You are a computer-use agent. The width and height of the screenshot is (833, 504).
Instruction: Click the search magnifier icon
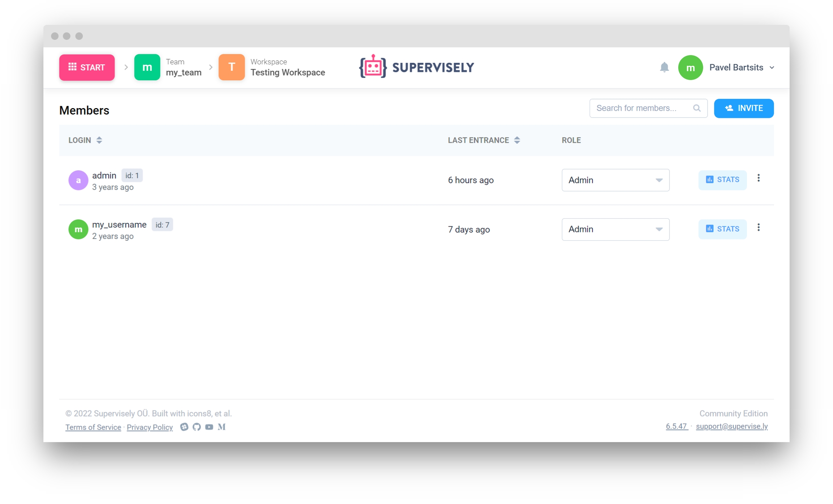pos(697,108)
